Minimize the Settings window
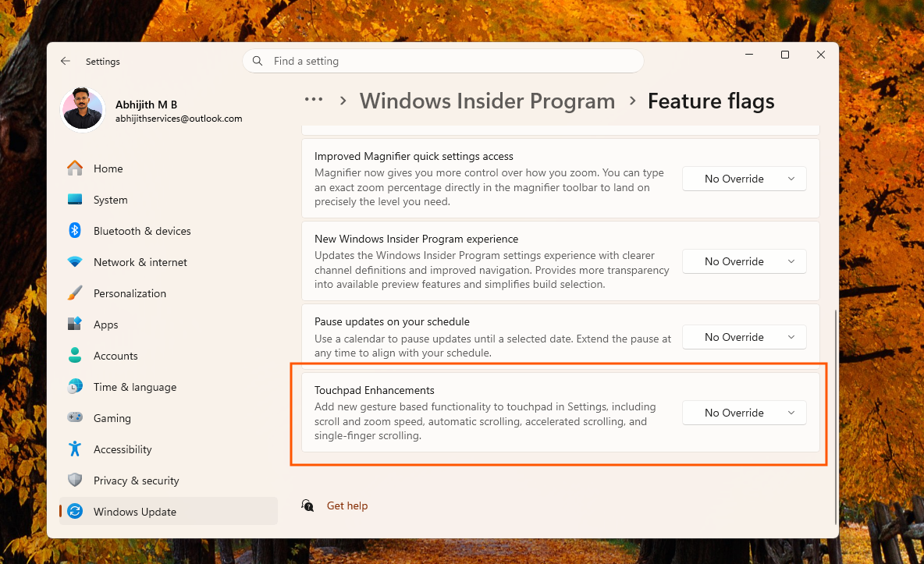This screenshot has height=564, width=924. pyautogui.click(x=749, y=55)
